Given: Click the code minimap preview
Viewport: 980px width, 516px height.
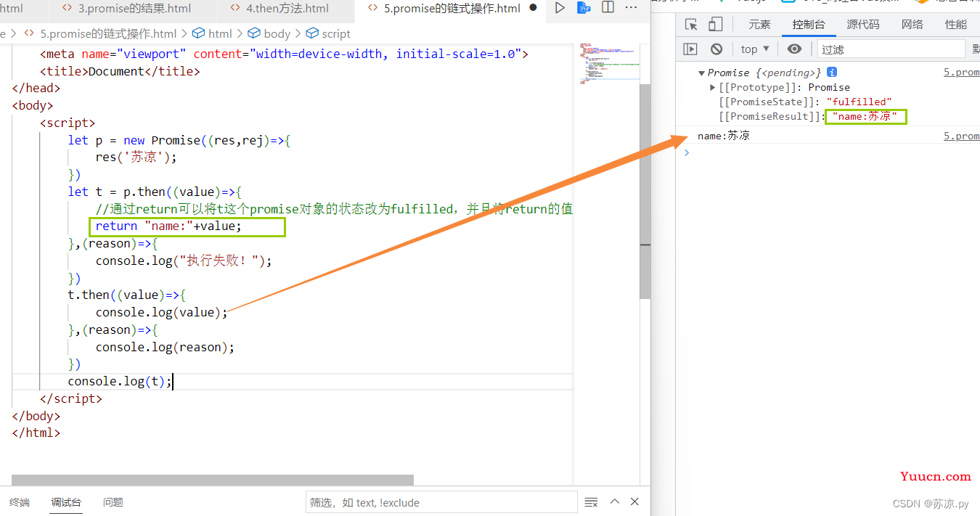Looking at the screenshot, I should pos(609,64).
